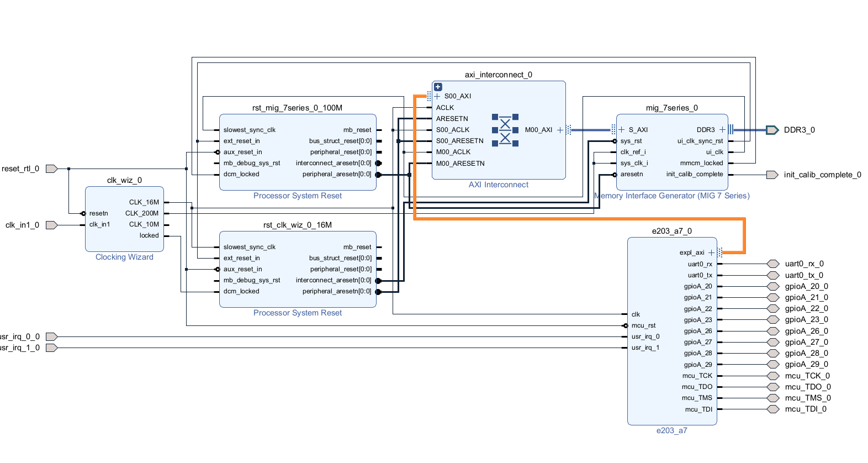Click the crossbar icon inside AXI Interconnect
Image resolution: width=868 pixels, height=463 pixels.
505,130
